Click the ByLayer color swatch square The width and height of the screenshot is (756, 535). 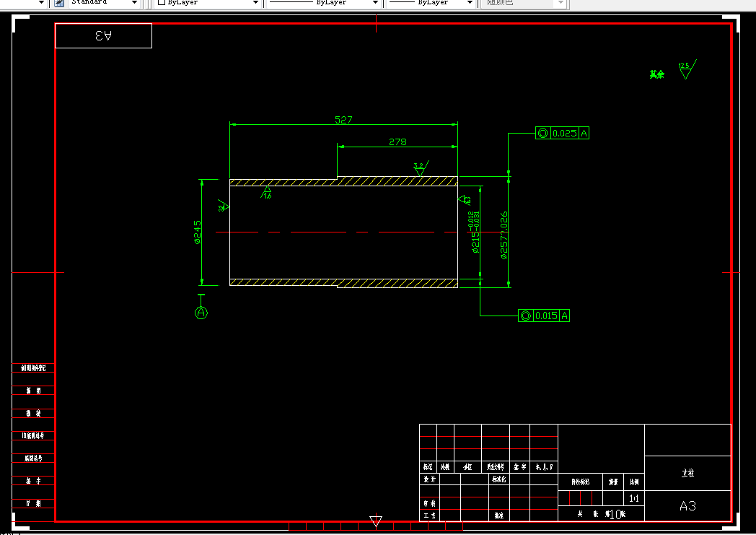162,2
